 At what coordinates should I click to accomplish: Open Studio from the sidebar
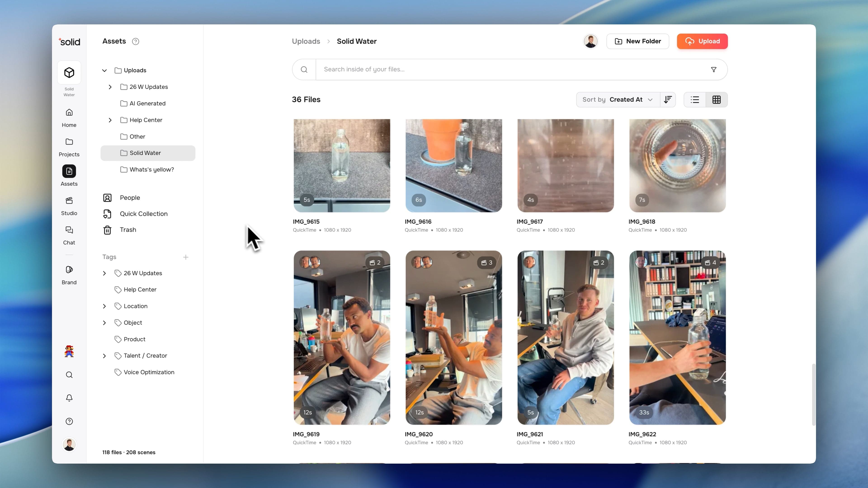coord(69,206)
